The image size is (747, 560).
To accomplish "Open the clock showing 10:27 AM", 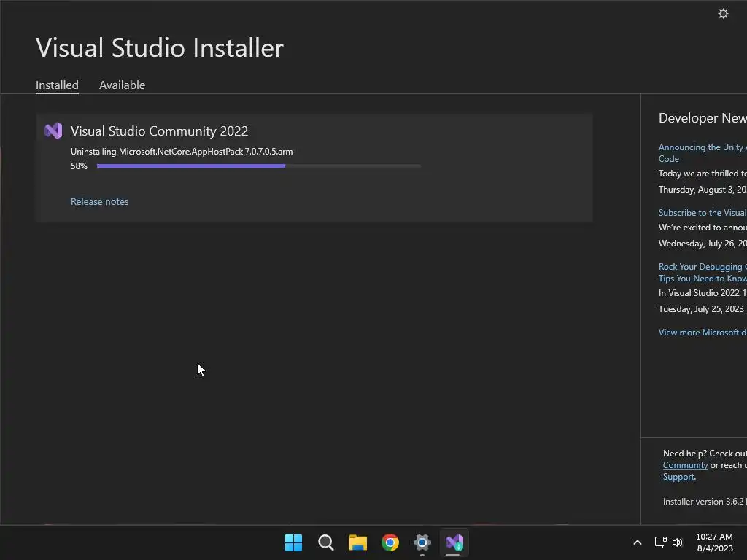I will 714,542.
